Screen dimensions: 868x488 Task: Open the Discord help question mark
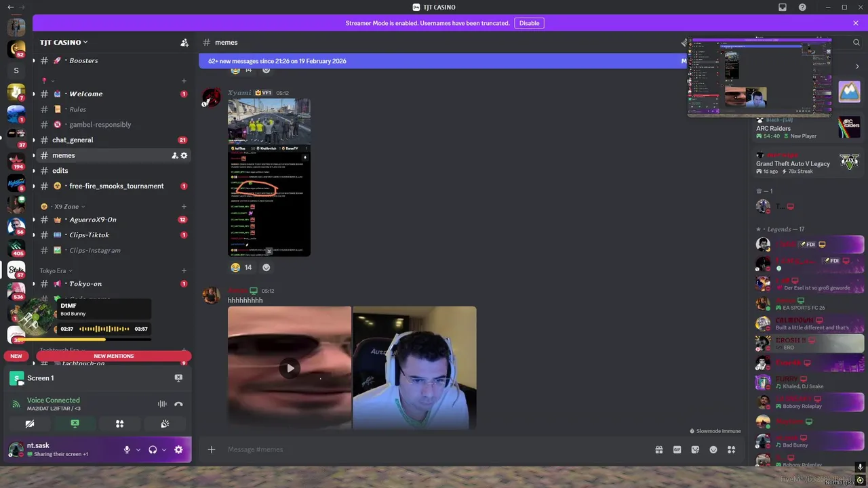tap(802, 7)
